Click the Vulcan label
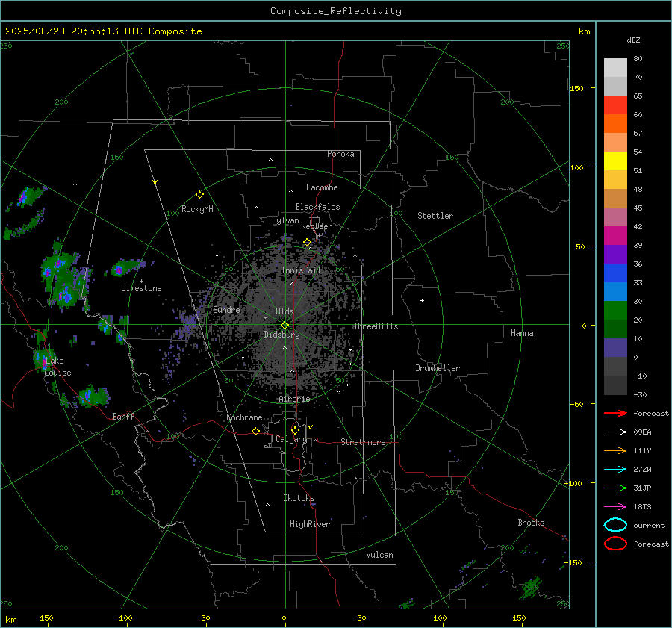The height and width of the screenshot is (628, 672). (380, 555)
